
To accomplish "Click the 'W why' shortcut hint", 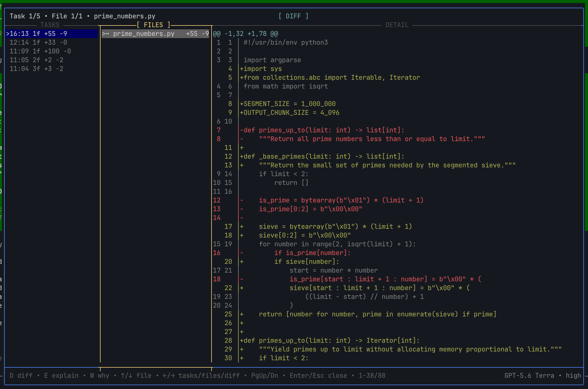I will tap(100, 376).
